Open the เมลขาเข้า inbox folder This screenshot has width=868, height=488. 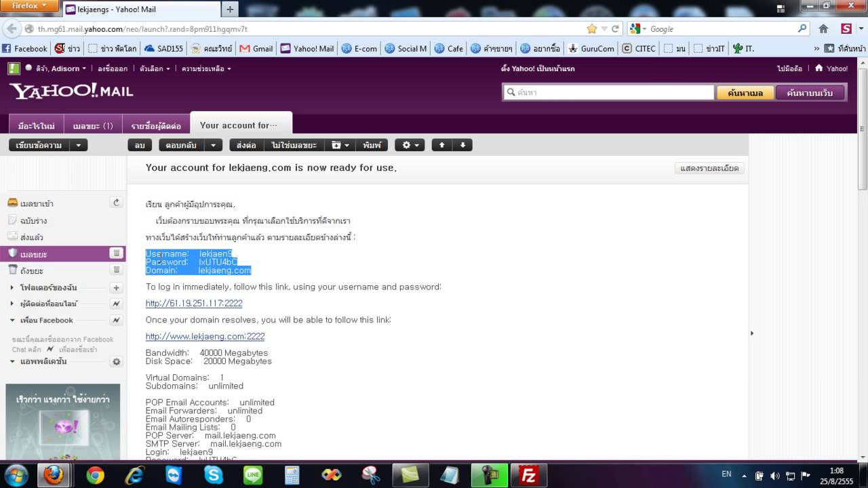pyautogui.click(x=37, y=203)
